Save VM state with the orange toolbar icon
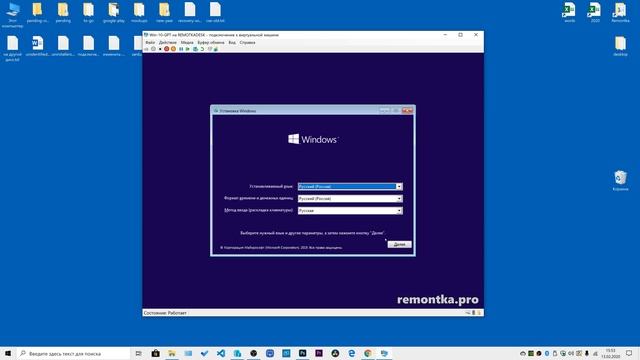Viewport: 640px width, 360px height. coord(173,49)
